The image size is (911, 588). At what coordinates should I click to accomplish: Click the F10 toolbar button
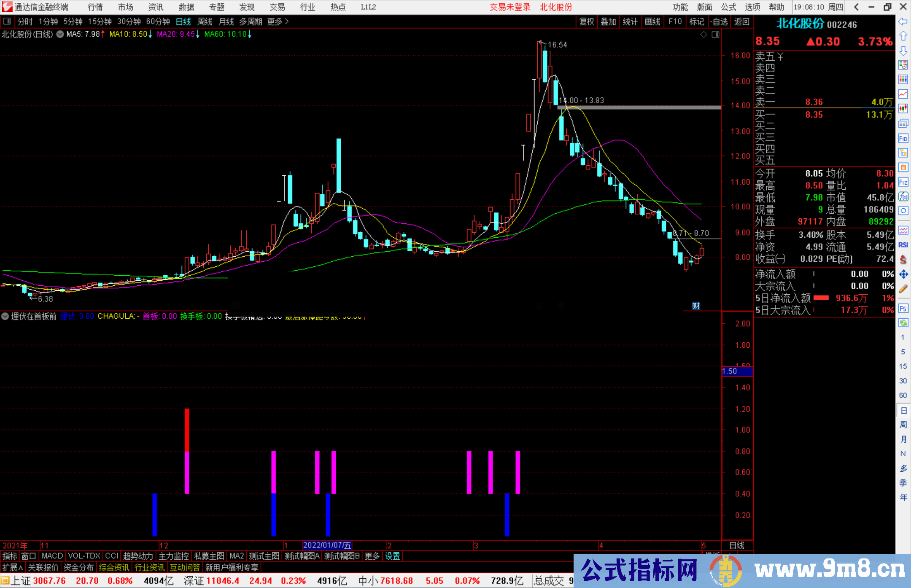(x=675, y=21)
